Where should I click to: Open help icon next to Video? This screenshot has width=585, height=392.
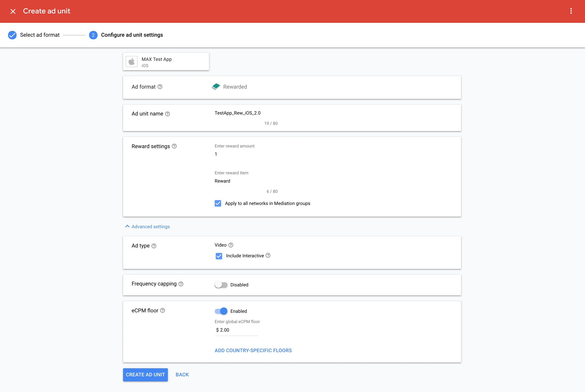231,245
